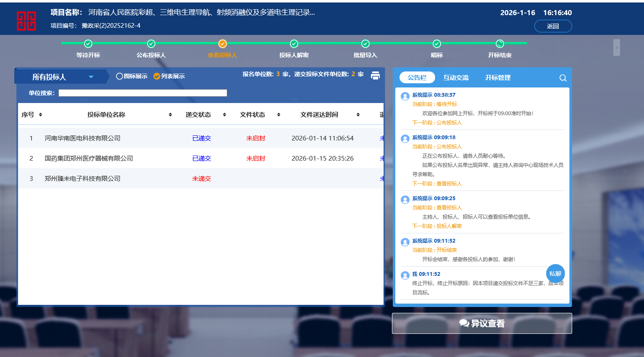Expand the right-side collapsed panel arrow
Screen dimensions: 644x357
pos(616,48)
